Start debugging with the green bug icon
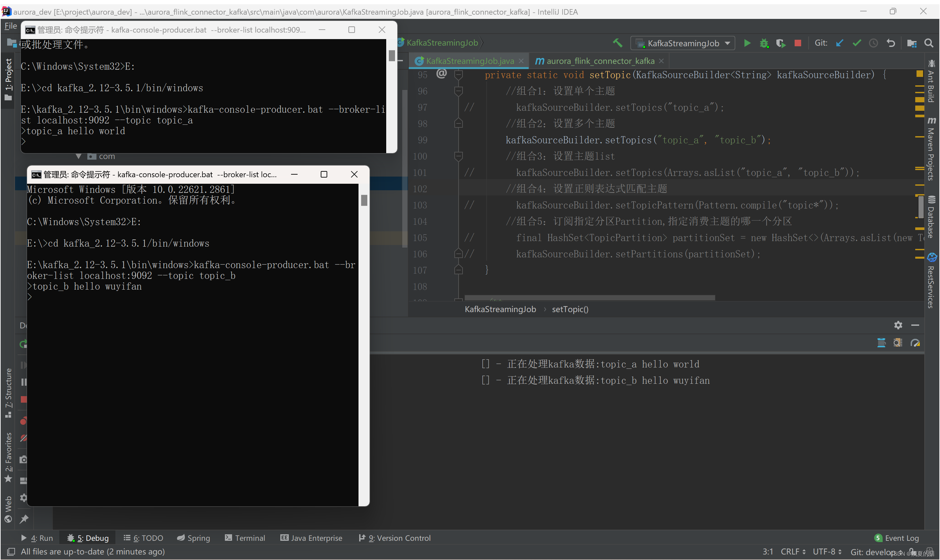 coord(764,43)
